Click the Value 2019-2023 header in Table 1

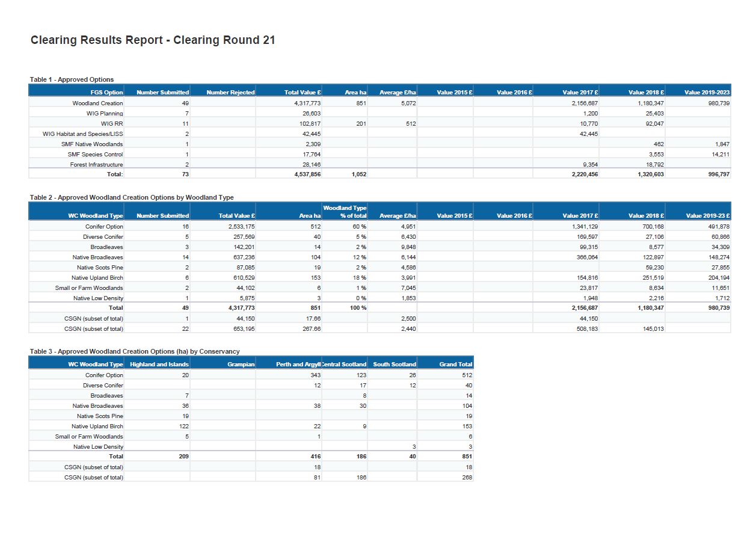(x=707, y=93)
